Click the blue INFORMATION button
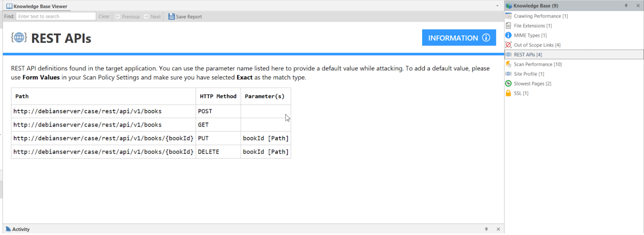Viewport: 644px width, 235px height. point(458,38)
